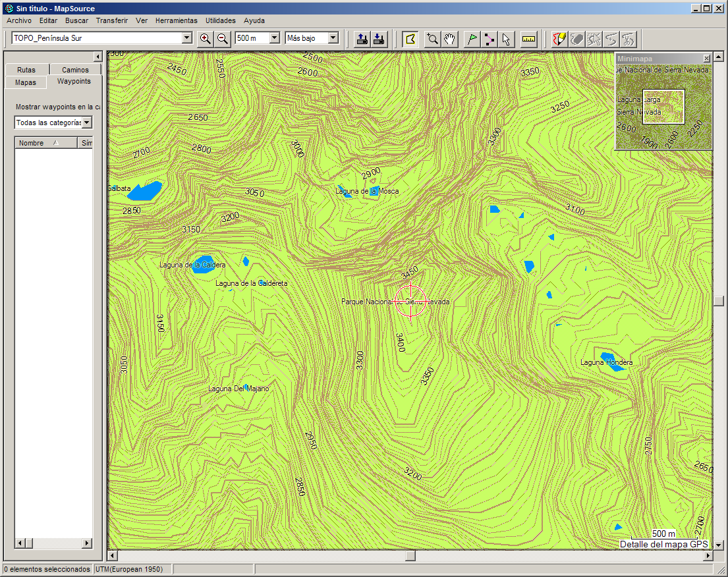Click the send to device icon
This screenshot has height=577, width=728.
pyautogui.click(x=362, y=39)
